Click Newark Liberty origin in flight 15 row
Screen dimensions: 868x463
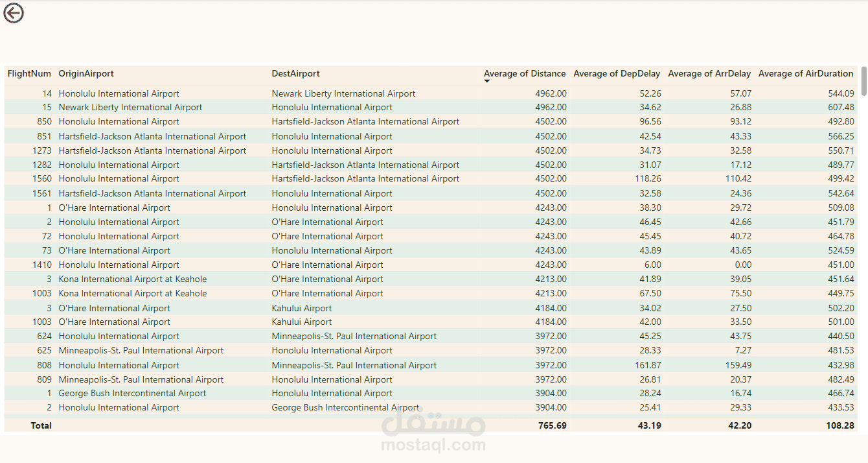(x=130, y=108)
